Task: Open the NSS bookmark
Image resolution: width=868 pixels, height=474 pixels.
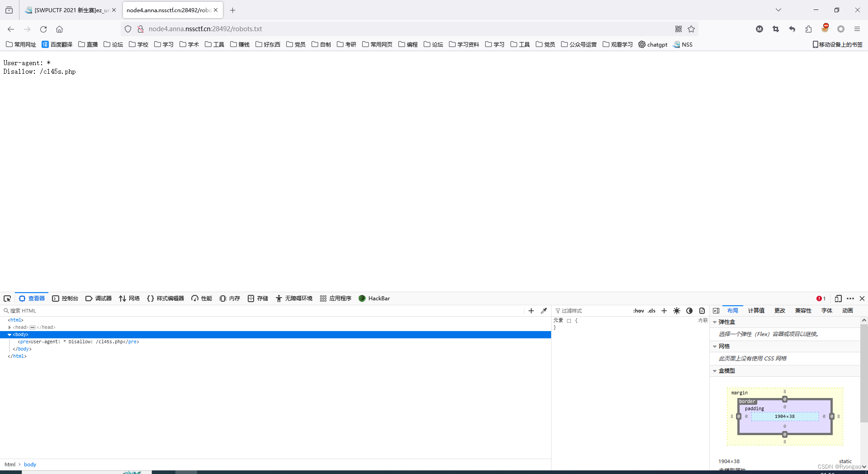Action: pos(683,44)
